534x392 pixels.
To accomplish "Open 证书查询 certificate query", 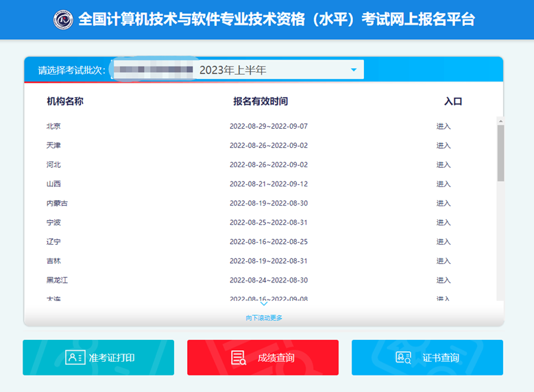I will pos(427,357).
